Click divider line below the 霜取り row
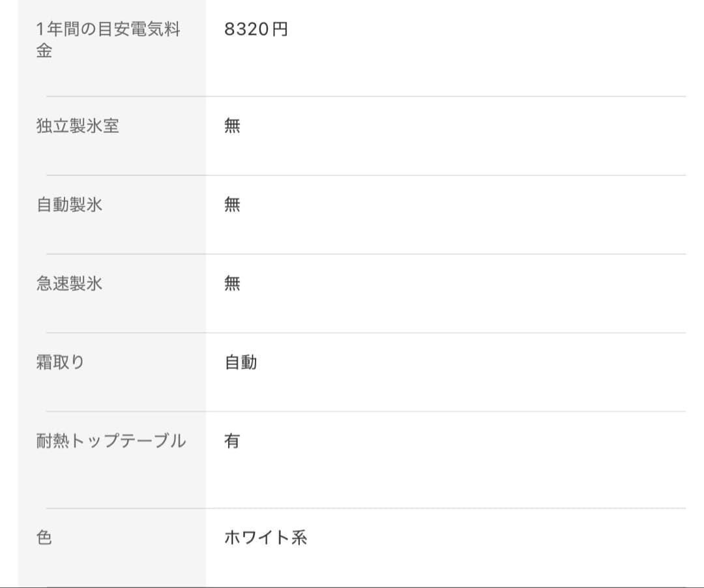 click(x=365, y=411)
